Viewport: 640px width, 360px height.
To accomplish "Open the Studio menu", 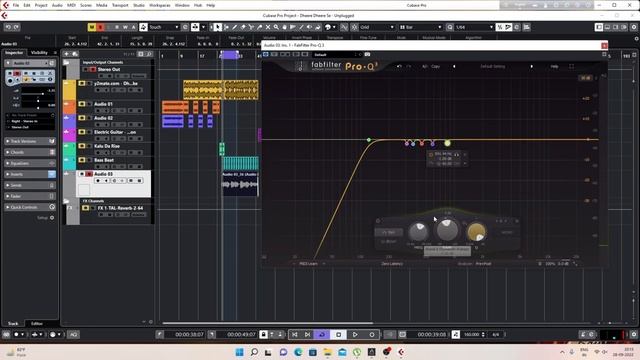I will tap(139, 5).
